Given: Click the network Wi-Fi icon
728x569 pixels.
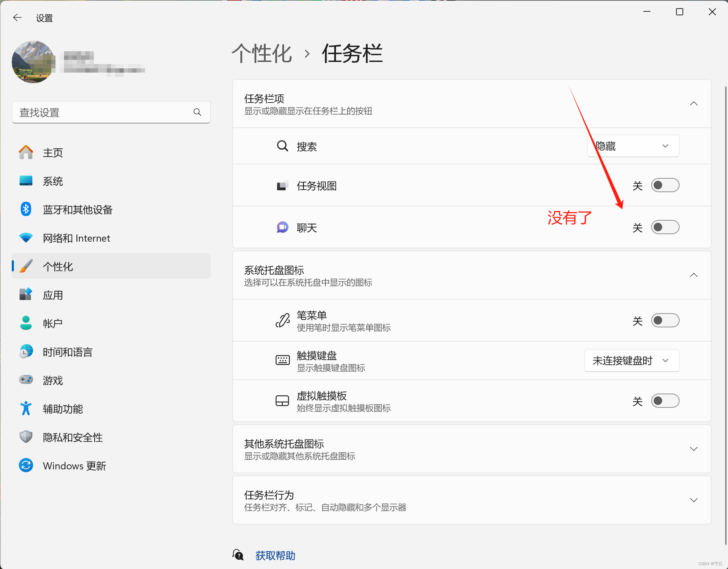Looking at the screenshot, I should pos(26,238).
